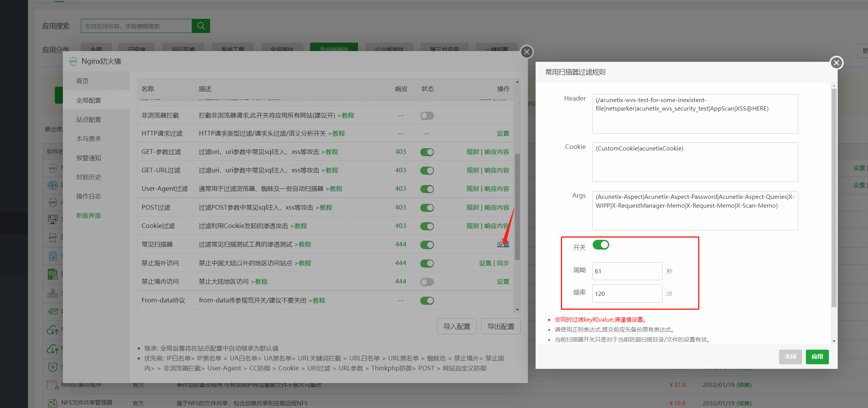Select the 企业版插件 category tab
Image resolution: width=868 pixels, height=408 pixels.
pos(389,47)
